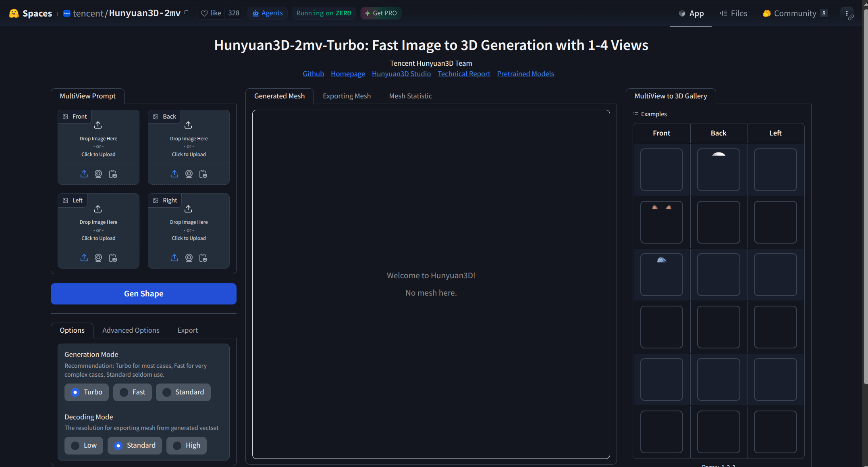Open the Export tab
This screenshot has height=467, width=868.
[x=188, y=330]
